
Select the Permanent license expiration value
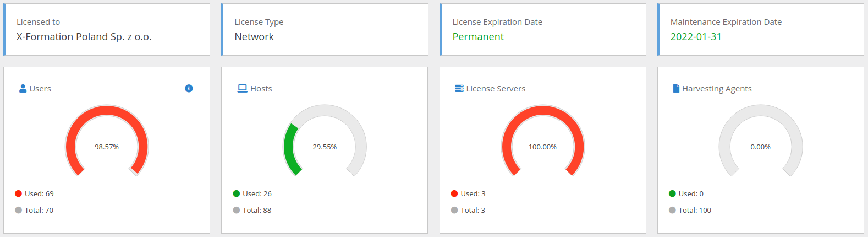click(x=478, y=37)
